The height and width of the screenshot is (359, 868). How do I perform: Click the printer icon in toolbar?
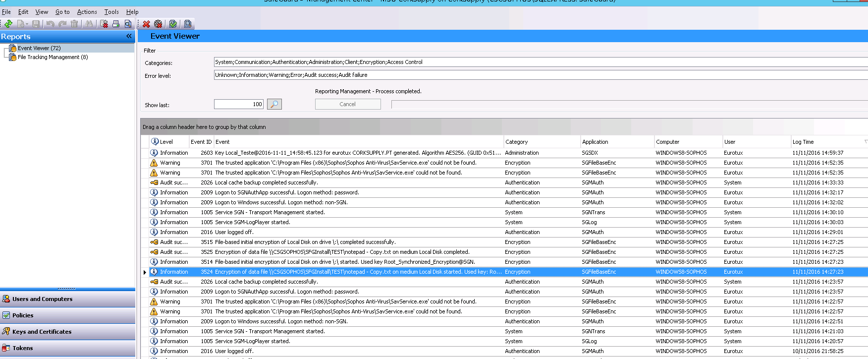[116, 24]
